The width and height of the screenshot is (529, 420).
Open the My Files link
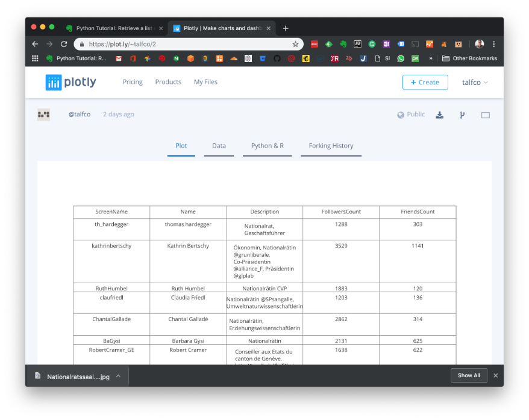click(205, 82)
